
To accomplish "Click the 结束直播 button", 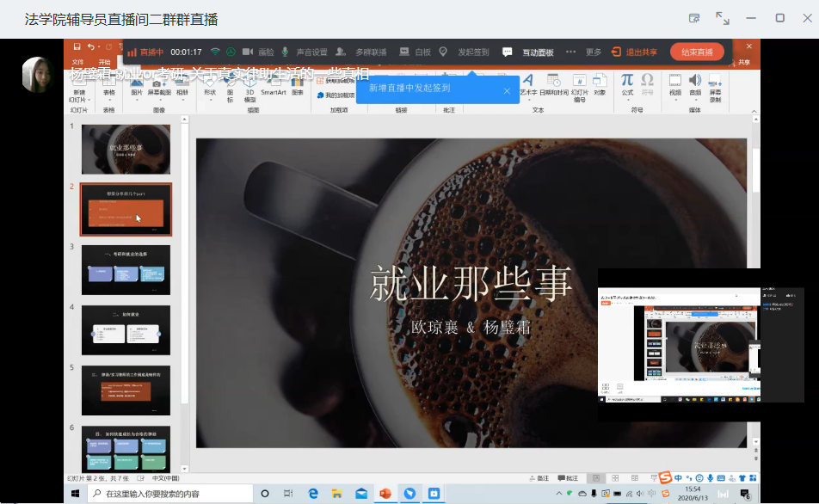I will pos(697,52).
